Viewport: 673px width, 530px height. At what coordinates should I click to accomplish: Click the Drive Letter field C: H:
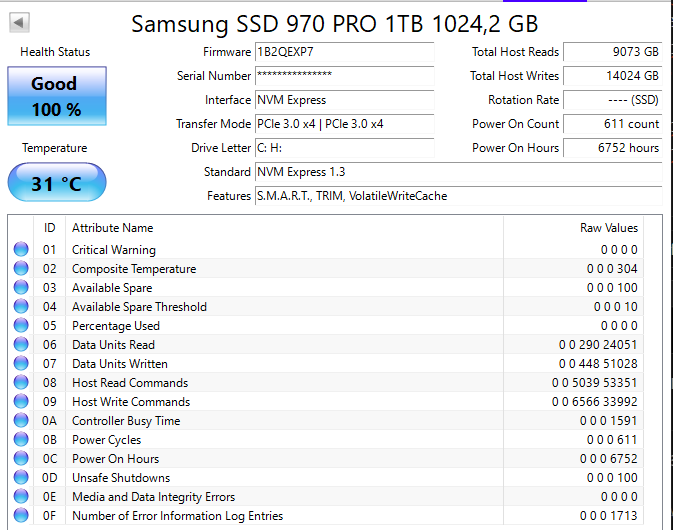coord(345,148)
